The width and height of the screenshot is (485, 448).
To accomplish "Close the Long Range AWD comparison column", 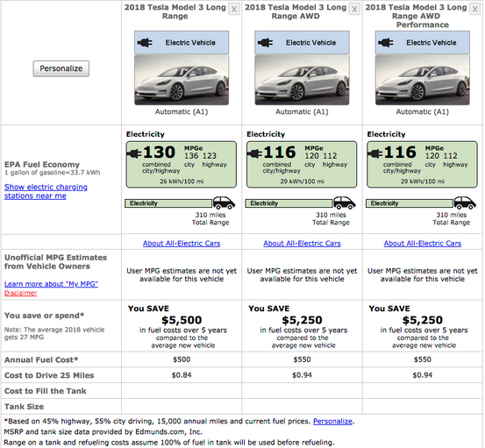I will pos(354,10).
